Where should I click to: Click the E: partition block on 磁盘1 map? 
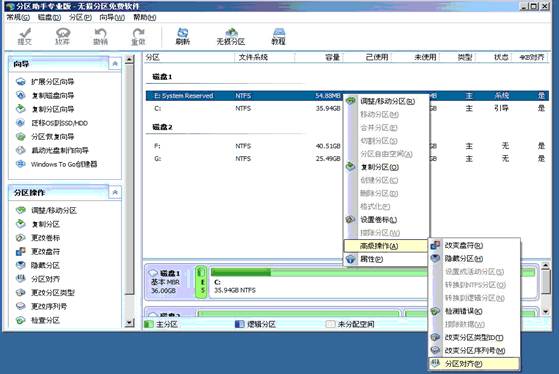pyautogui.click(x=202, y=282)
